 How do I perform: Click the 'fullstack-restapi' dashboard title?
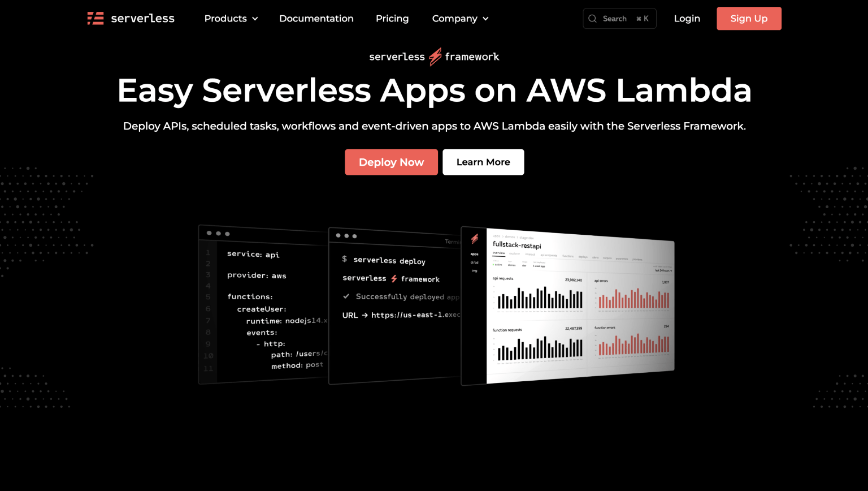[x=517, y=245]
